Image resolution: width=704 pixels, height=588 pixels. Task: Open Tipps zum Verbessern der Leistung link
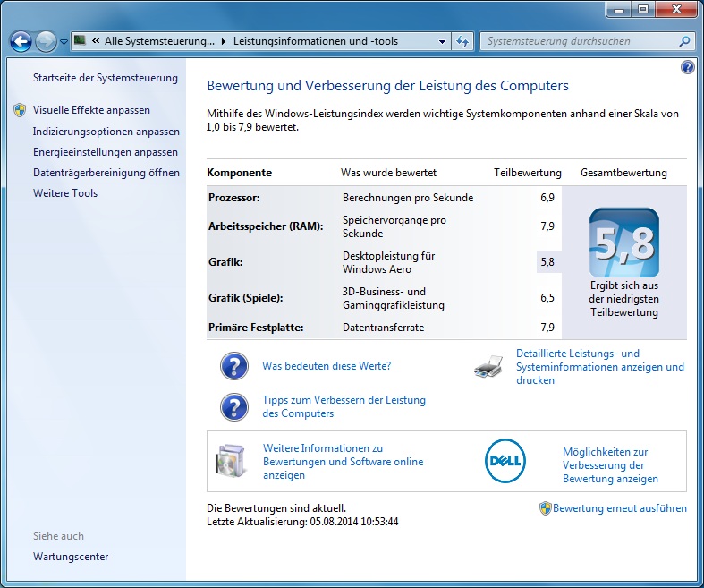[x=344, y=406]
